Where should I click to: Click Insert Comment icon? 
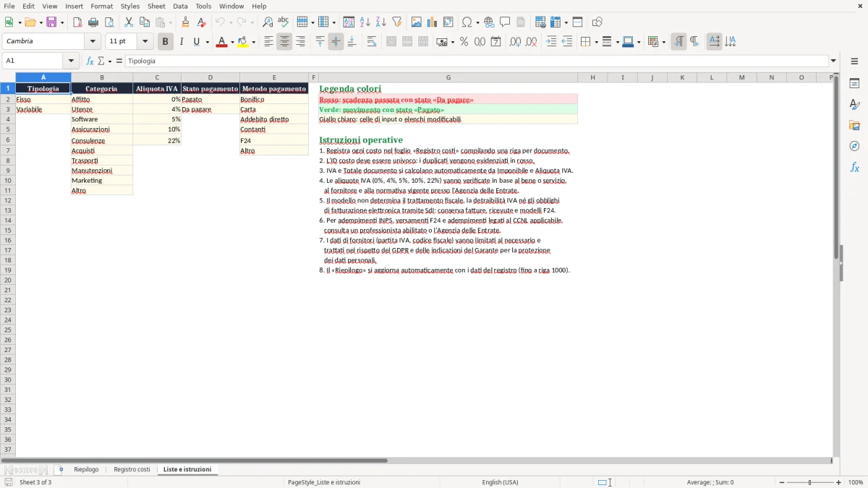click(x=505, y=22)
